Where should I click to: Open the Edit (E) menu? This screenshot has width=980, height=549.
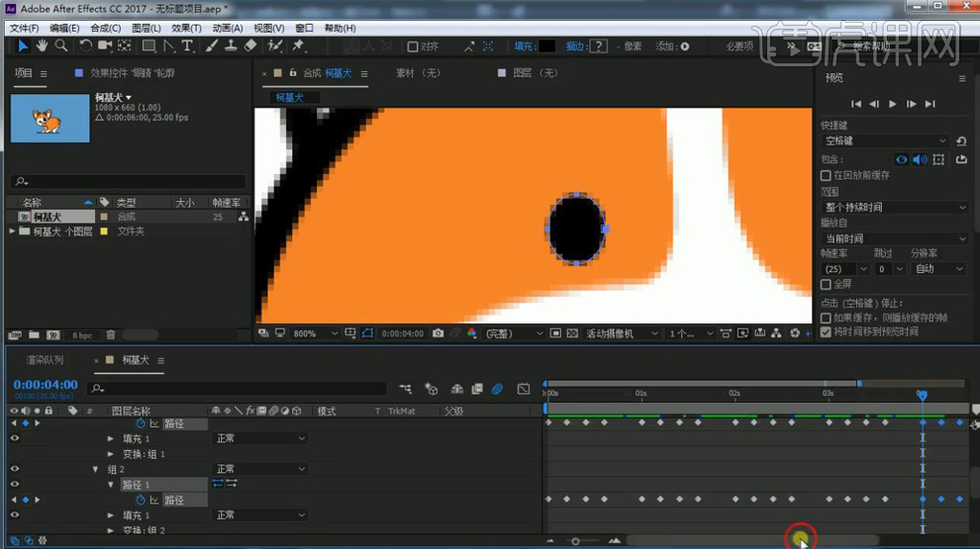pyautogui.click(x=64, y=28)
